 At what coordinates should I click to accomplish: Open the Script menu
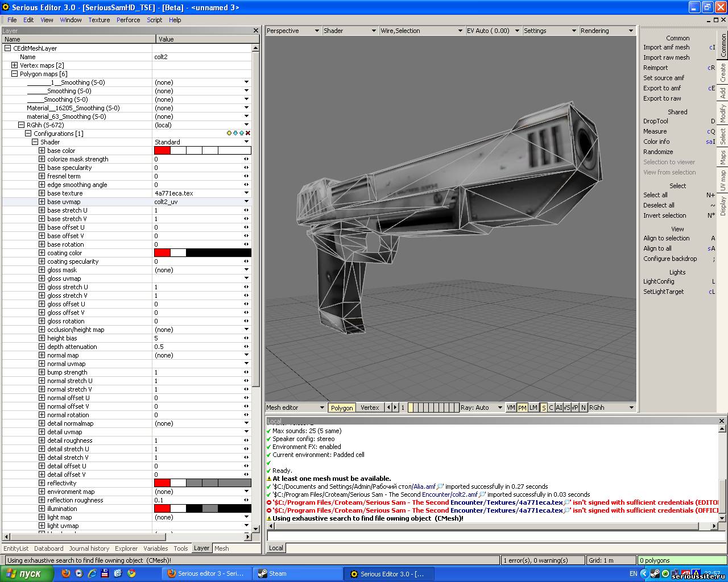point(155,20)
